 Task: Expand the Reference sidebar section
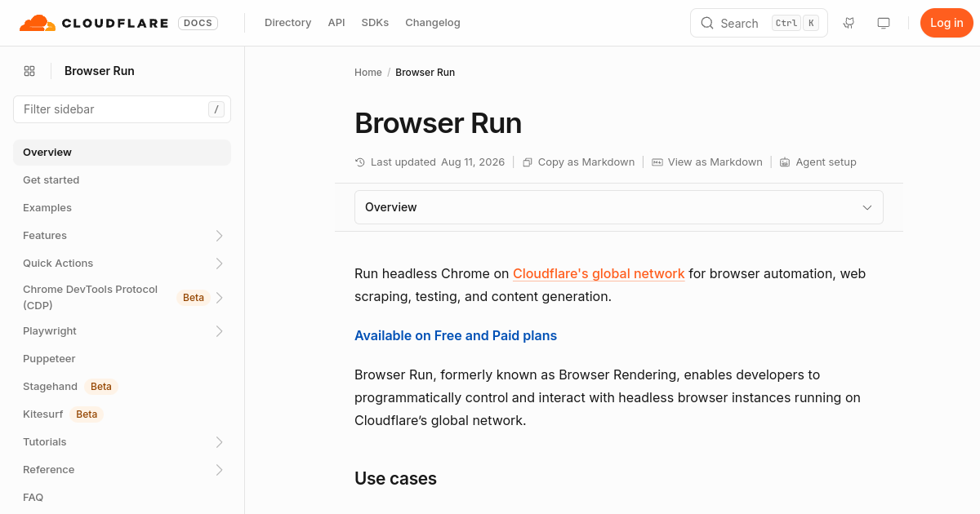click(x=219, y=470)
